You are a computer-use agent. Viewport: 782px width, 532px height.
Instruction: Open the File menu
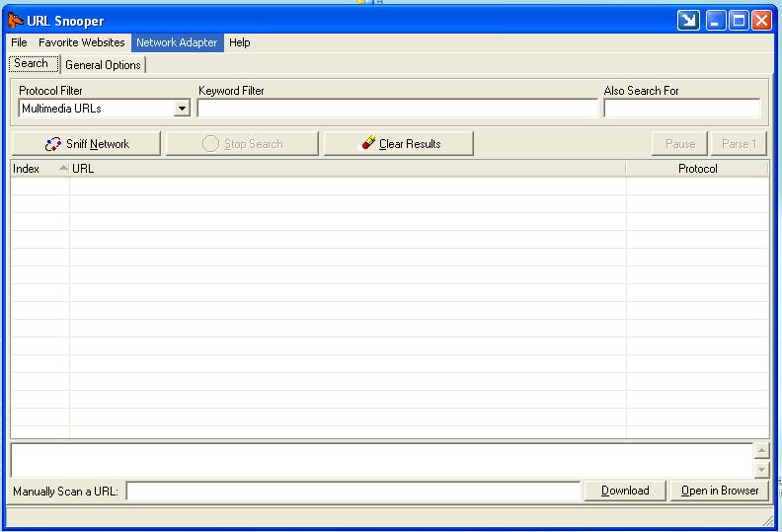[x=19, y=42]
